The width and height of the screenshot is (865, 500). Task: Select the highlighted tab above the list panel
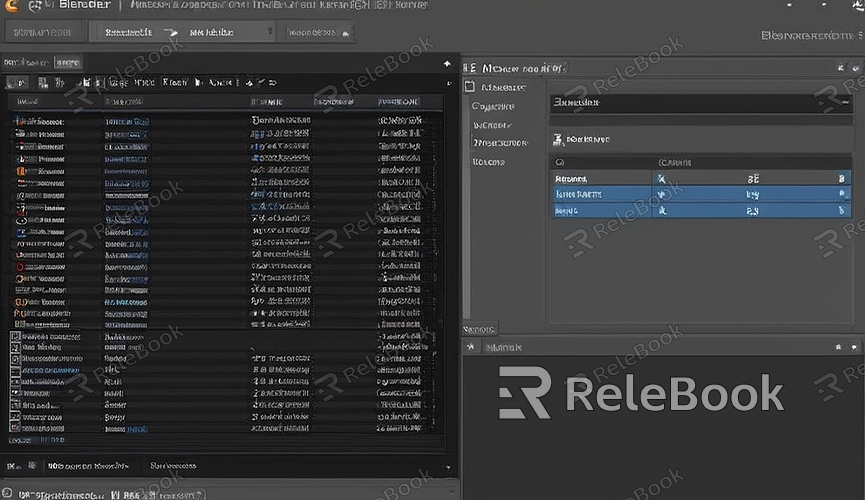click(68, 62)
